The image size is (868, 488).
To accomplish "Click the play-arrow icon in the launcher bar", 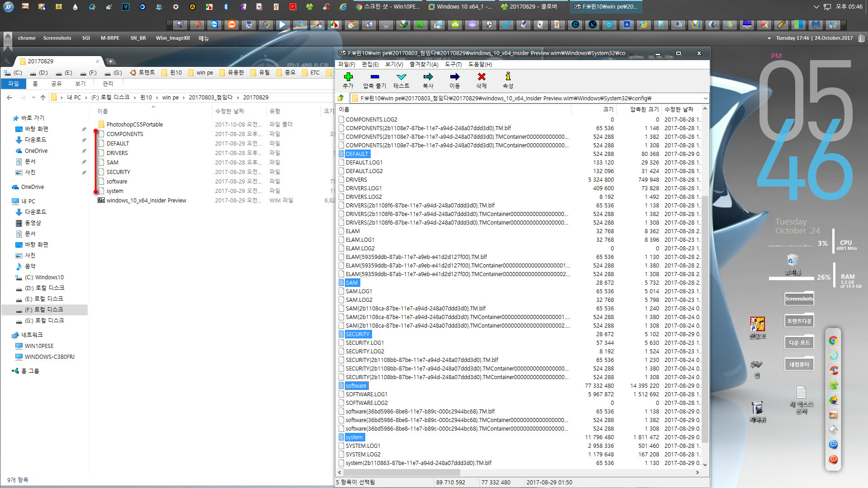I will (283, 25).
